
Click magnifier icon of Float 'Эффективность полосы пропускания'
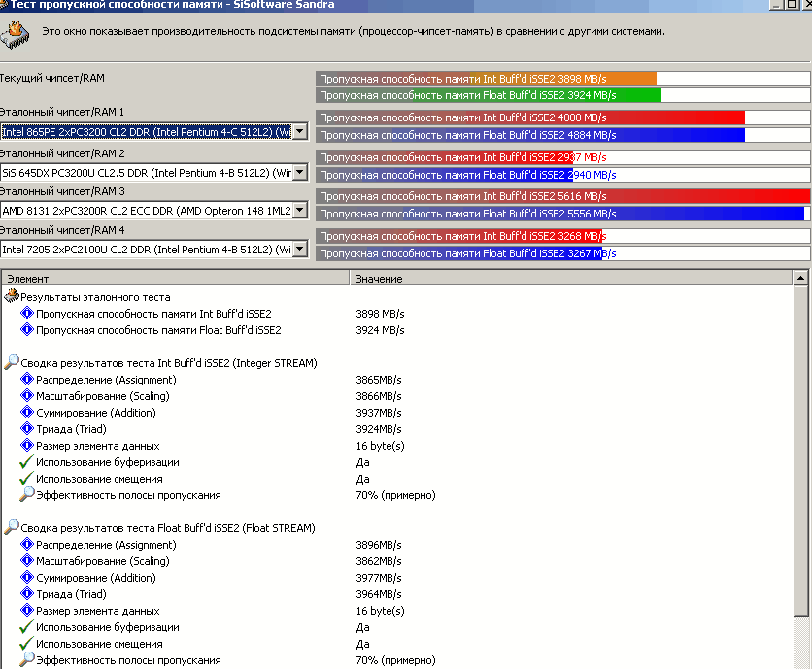click(26, 659)
